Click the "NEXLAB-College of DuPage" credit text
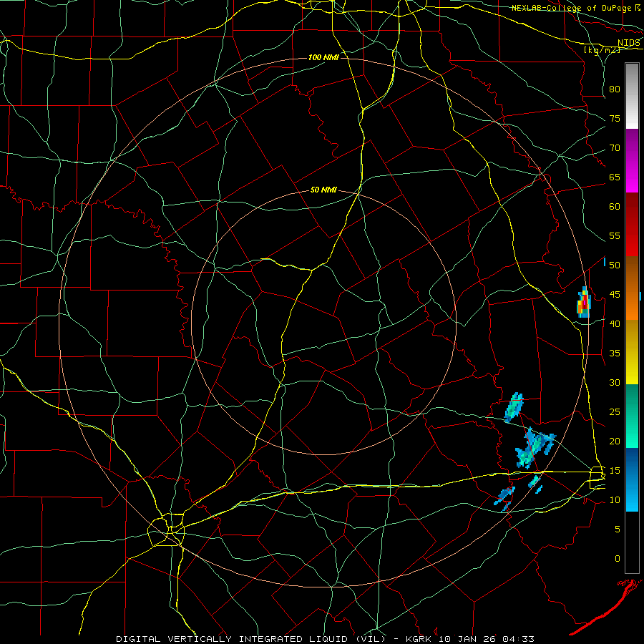 point(572,8)
